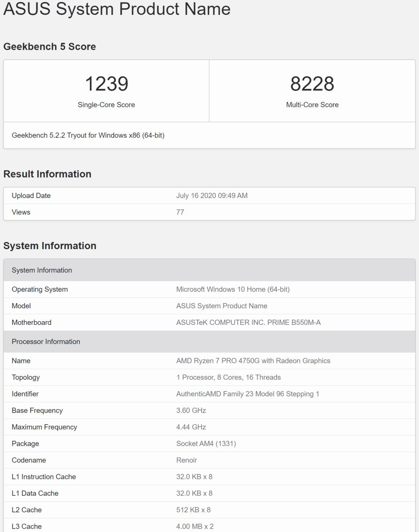The image size is (419, 532).
Task: Click the 'L2 Cache' row label
Action: click(27, 510)
